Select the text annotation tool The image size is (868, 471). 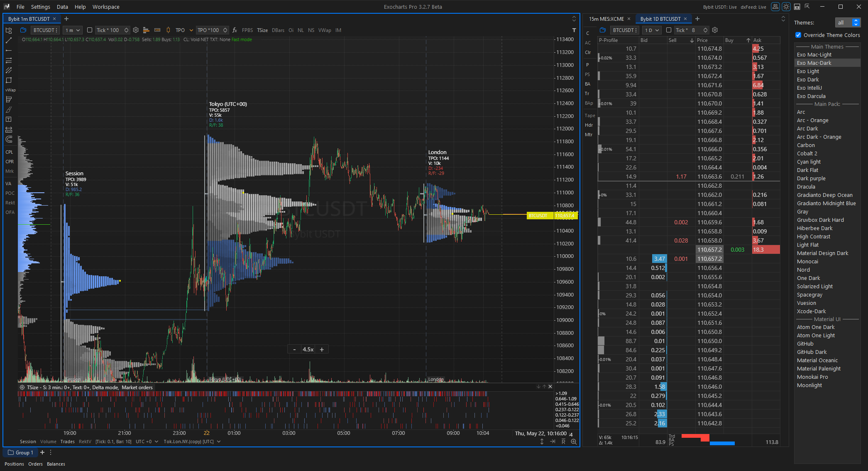coord(9,120)
